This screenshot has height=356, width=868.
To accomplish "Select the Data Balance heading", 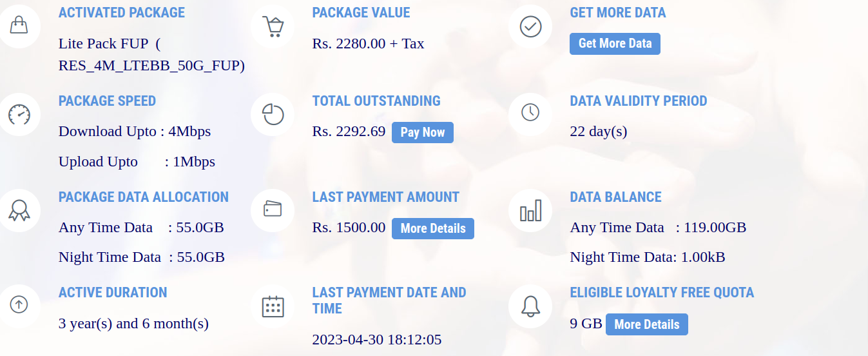I will pyautogui.click(x=615, y=197).
